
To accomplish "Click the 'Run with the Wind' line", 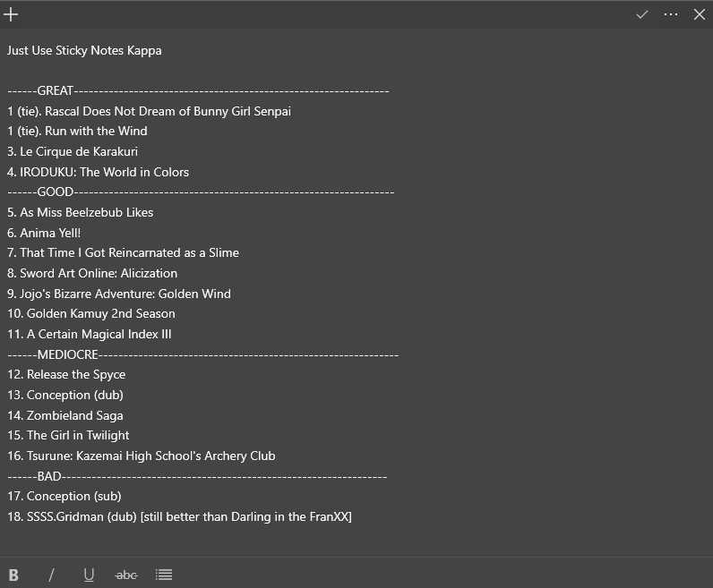I will [x=77, y=132].
